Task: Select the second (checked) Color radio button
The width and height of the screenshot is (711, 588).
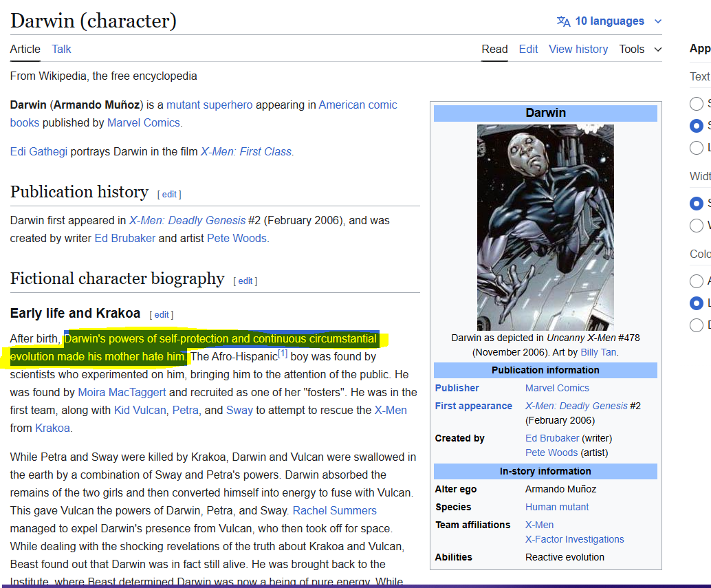Action: click(696, 303)
